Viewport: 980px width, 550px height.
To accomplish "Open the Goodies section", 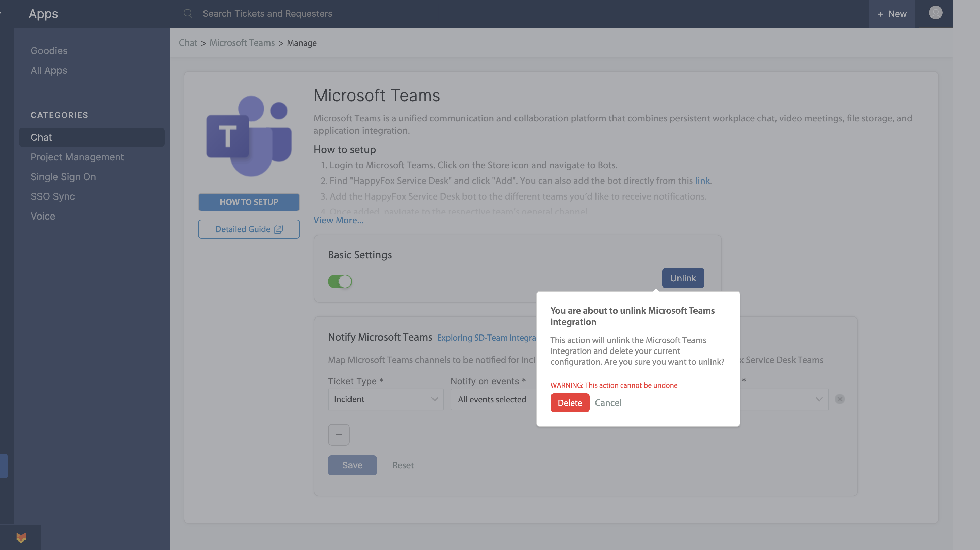I will (x=49, y=50).
